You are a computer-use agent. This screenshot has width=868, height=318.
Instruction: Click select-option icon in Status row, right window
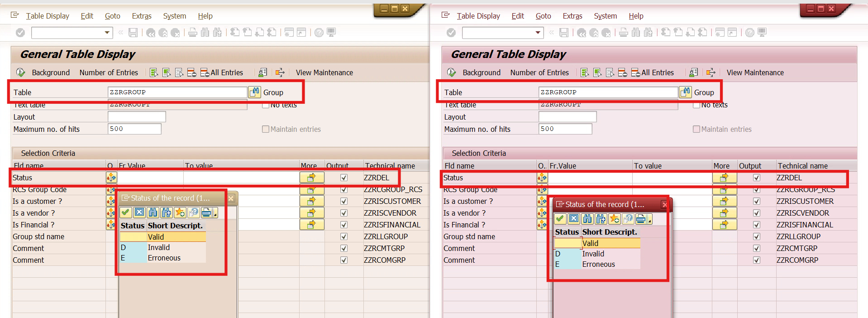[x=542, y=178]
